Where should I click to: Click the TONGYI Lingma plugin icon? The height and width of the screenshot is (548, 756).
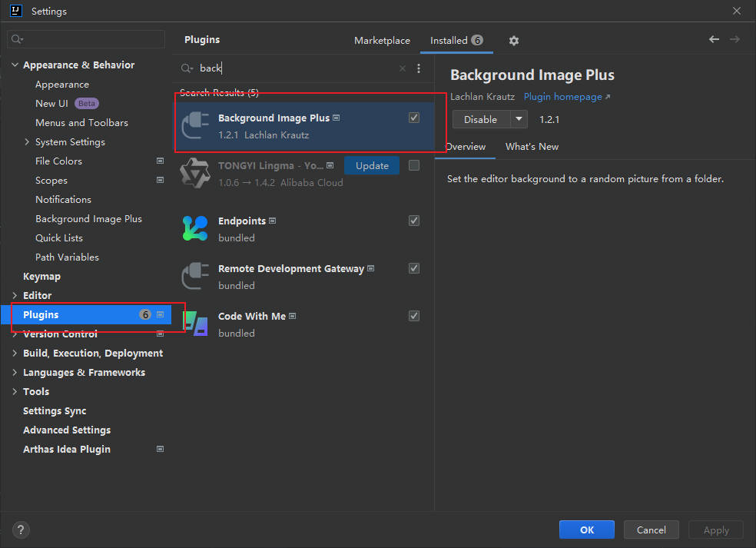(x=195, y=173)
